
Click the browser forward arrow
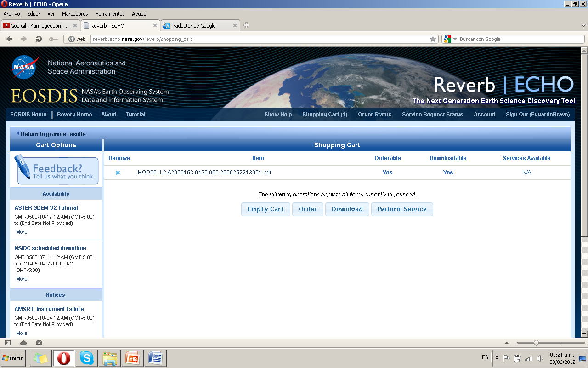pyautogui.click(x=24, y=39)
